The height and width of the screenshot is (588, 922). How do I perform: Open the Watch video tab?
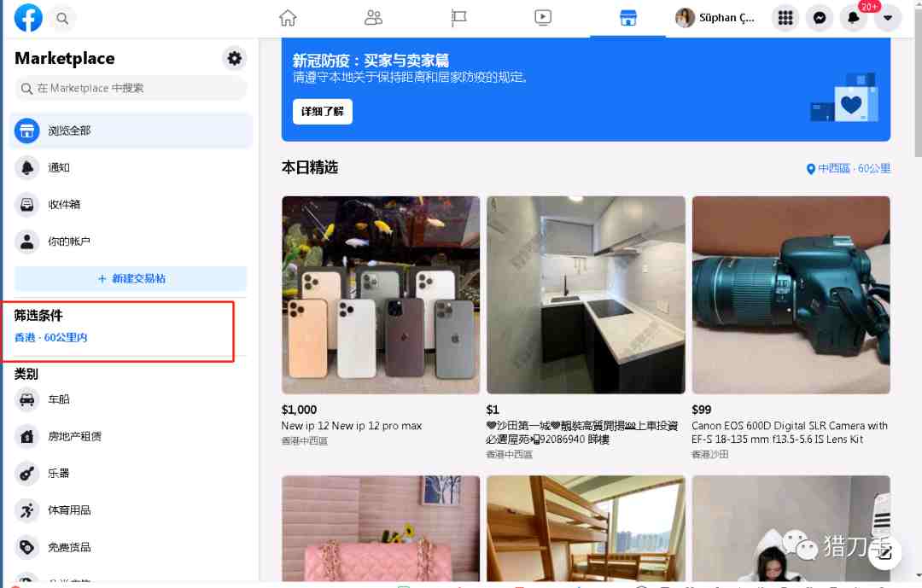pos(543,18)
